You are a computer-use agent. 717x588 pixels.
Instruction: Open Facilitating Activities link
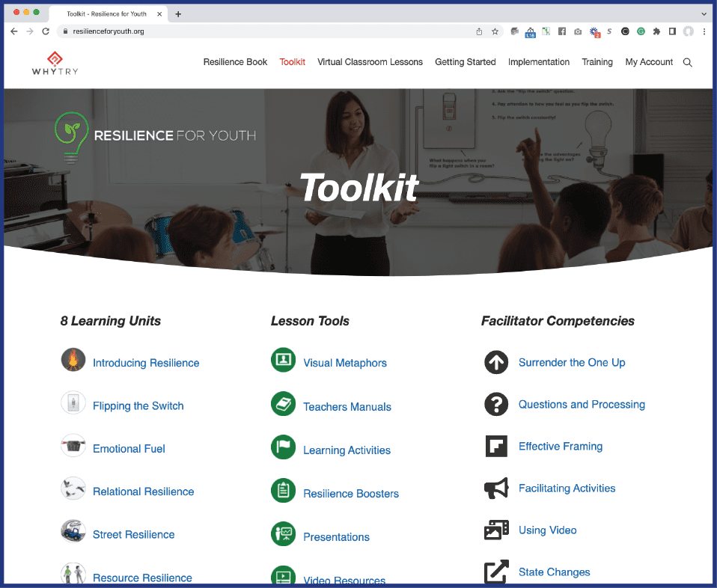coord(567,489)
